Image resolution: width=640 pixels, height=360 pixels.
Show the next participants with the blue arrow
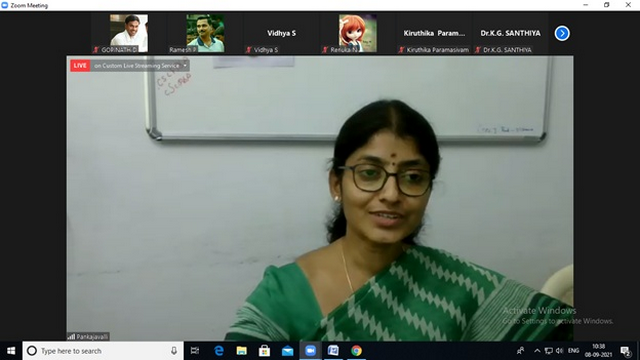562,33
